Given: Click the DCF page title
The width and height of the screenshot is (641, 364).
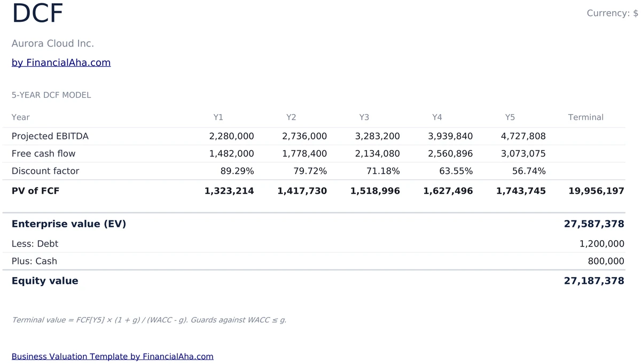Looking at the screenshot, I should click(x=37, y=14).
